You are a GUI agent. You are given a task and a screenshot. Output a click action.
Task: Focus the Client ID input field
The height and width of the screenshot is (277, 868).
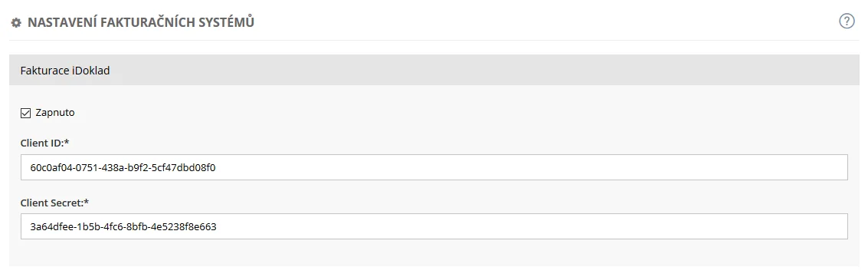434,167
